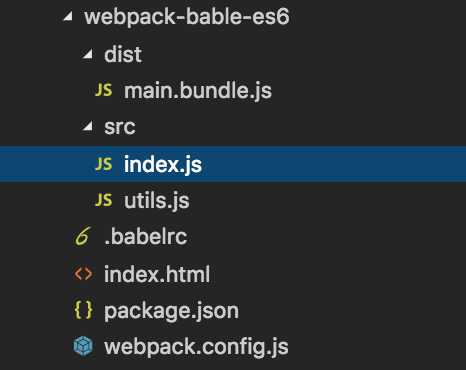466x370 pixels.
Task: Open the .babelrc file
Action: 146,237
